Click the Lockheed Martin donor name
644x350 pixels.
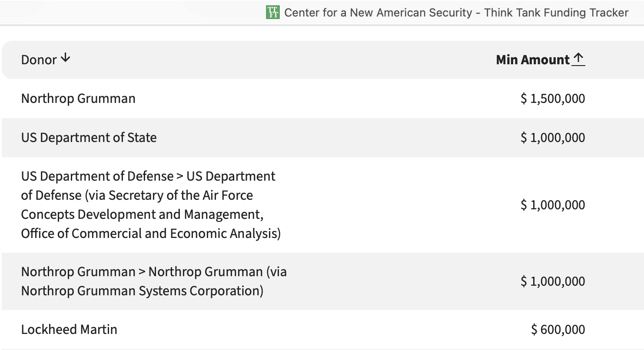(69, 329)
